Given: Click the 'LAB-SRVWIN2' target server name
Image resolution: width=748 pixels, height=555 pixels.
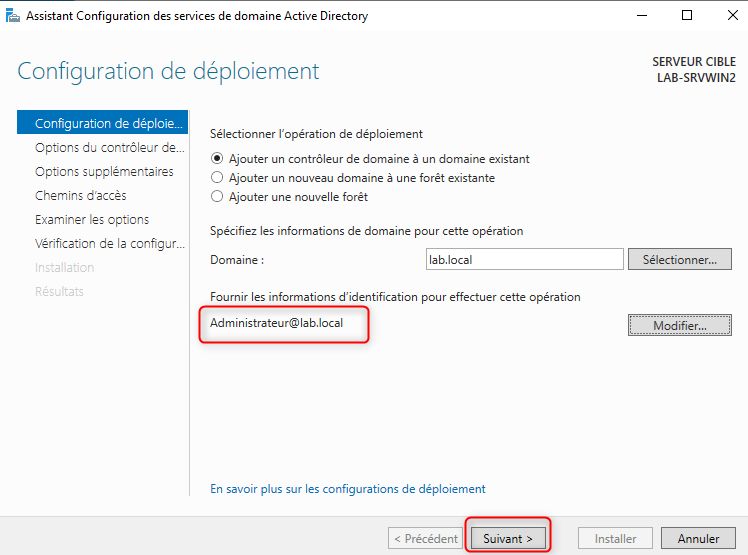Looking at the screenshot, I should 696,78.
